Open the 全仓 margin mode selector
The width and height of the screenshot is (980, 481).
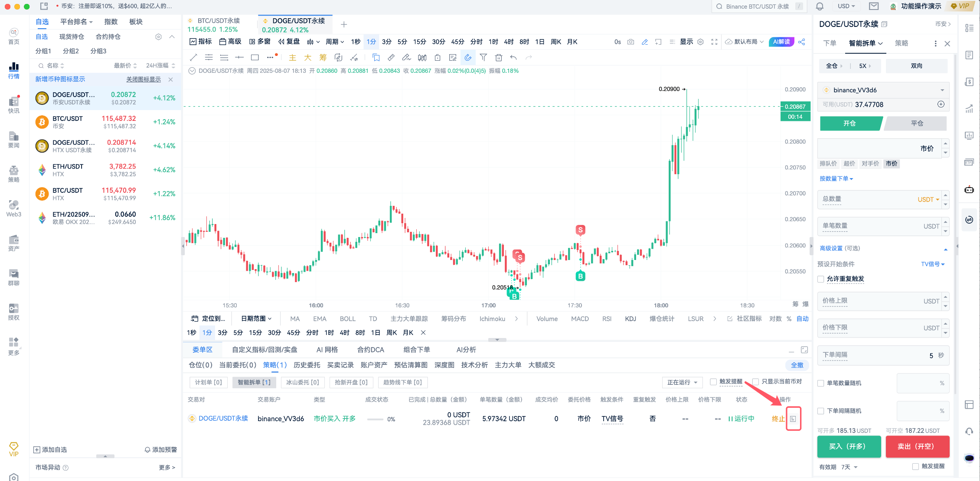point(834,66)
